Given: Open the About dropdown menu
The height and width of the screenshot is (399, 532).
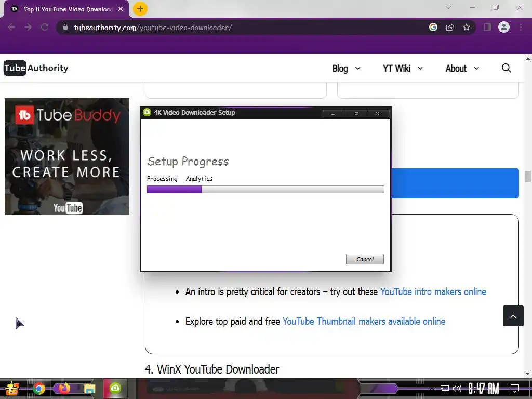Looking at the screenshot, I should (462, 68).
